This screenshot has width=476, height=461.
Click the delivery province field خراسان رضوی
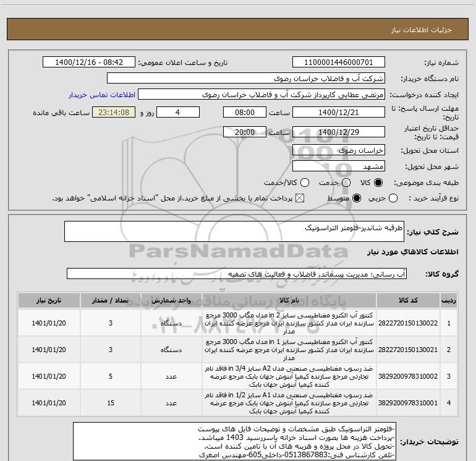coord(339,150)
